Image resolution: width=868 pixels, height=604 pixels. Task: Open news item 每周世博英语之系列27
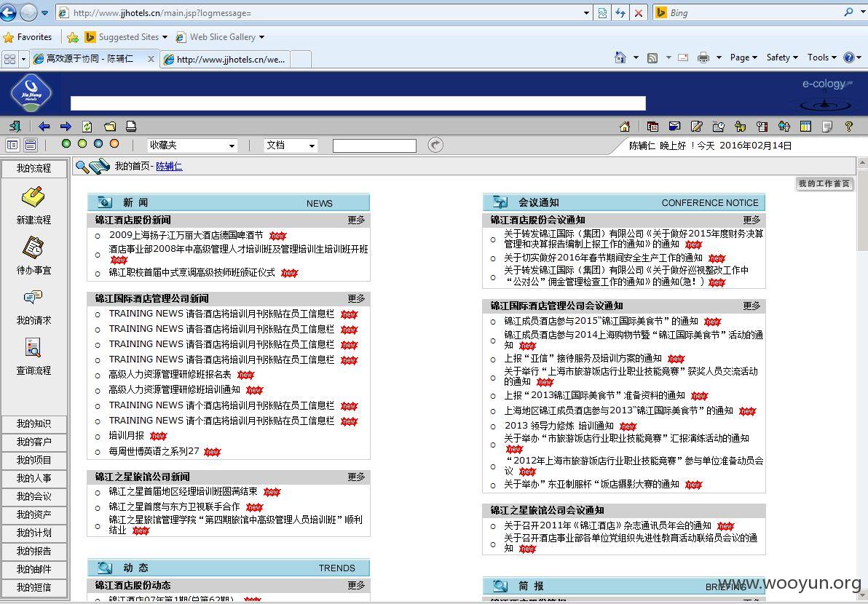point(154,451)
